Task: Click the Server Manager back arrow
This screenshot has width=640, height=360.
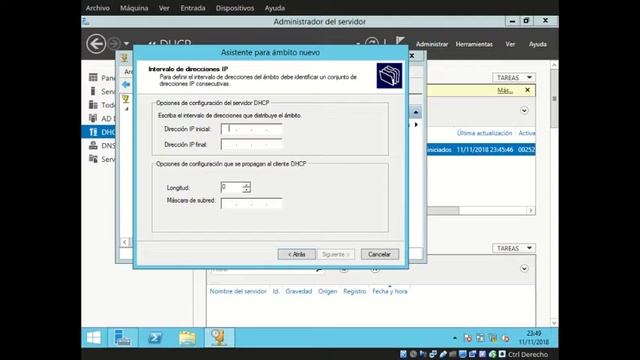Action: 96,44
